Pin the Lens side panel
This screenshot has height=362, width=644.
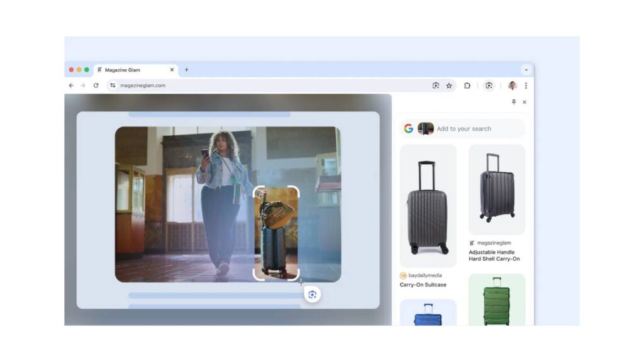[x=513, y=102]
